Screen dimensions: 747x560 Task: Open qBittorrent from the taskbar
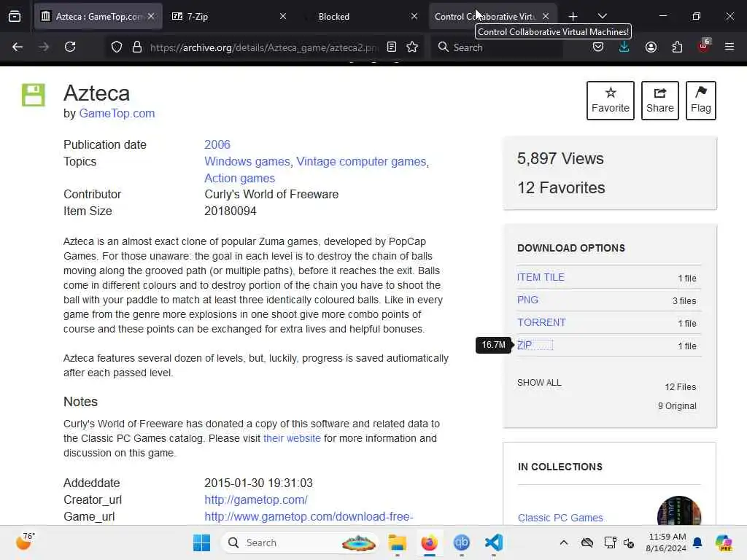[x=461, y=542]
